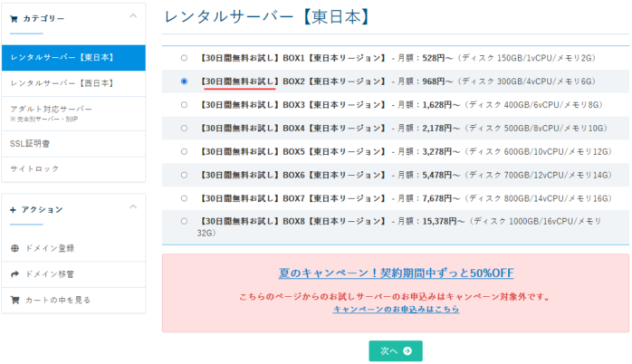
Task: Collapse the カテゴリー panel chevron
Action: tap(133, 16)
